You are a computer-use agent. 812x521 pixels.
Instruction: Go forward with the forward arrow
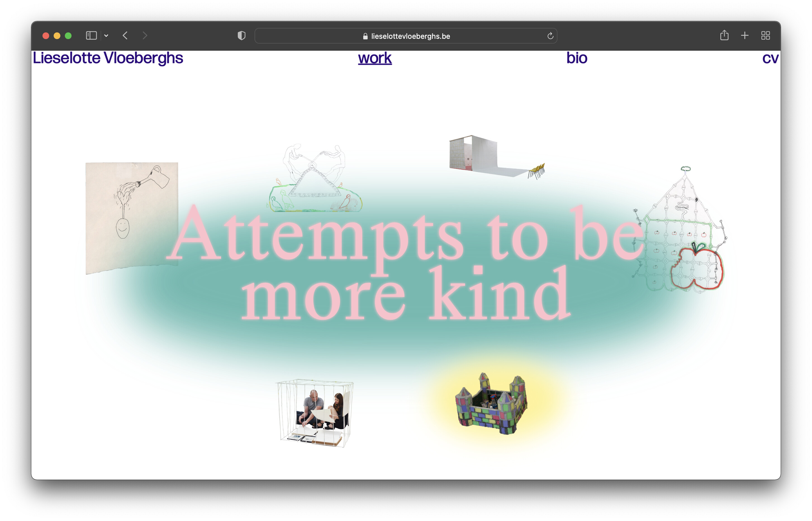pyautogui.click(x=144, y=35)
